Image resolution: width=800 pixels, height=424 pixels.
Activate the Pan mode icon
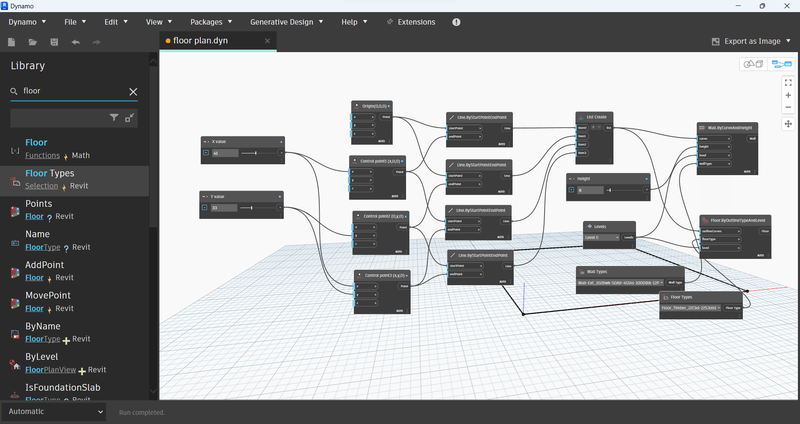point(788,123)
